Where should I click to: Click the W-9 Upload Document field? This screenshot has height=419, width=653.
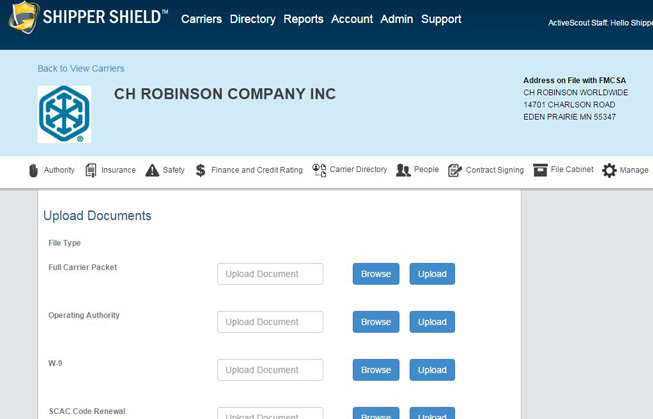[270, 370]
